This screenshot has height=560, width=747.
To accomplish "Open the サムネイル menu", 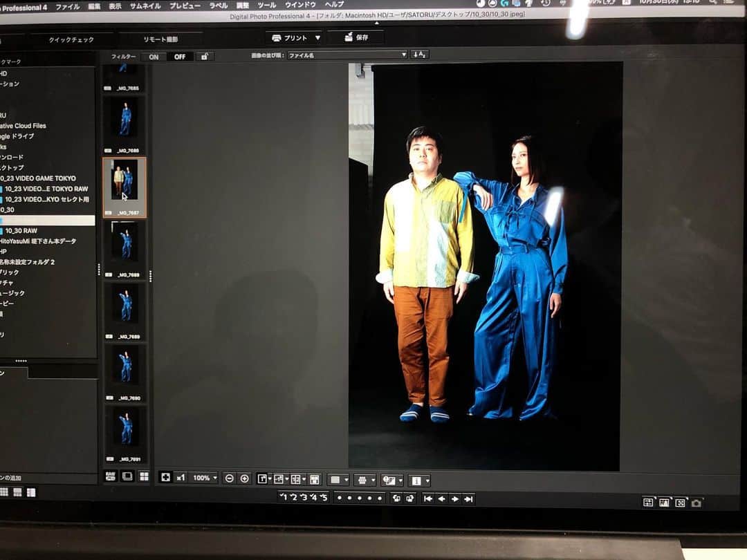I will 145,6.
